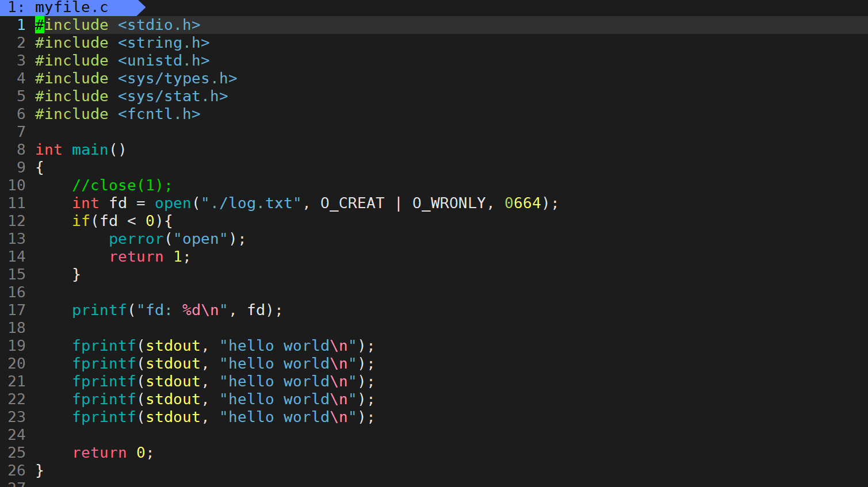
Task: Click the O_WRONLY flag
Action: coord(449,203)
